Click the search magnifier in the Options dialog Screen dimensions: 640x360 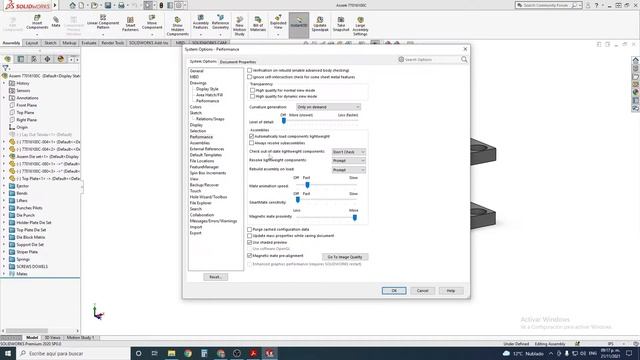pos(464,60)
